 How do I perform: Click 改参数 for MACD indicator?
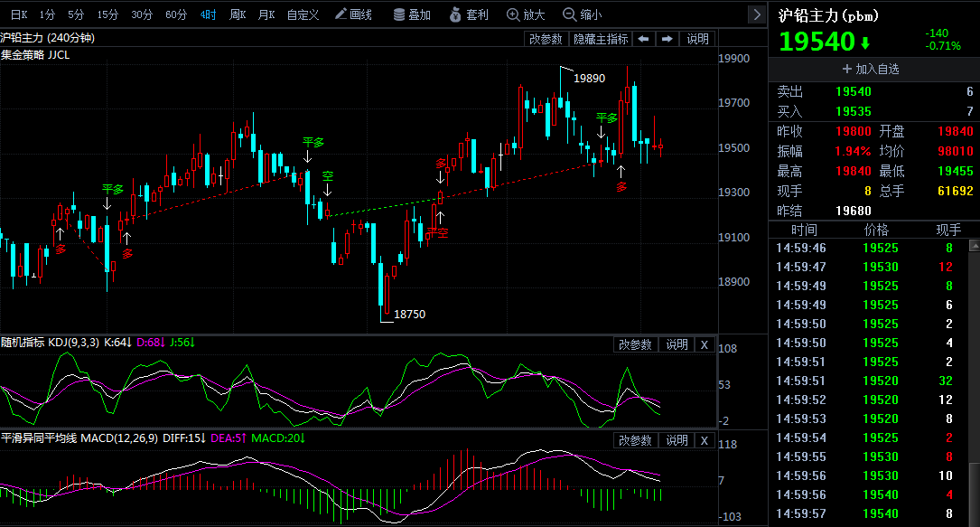click(x=635, y=440)
